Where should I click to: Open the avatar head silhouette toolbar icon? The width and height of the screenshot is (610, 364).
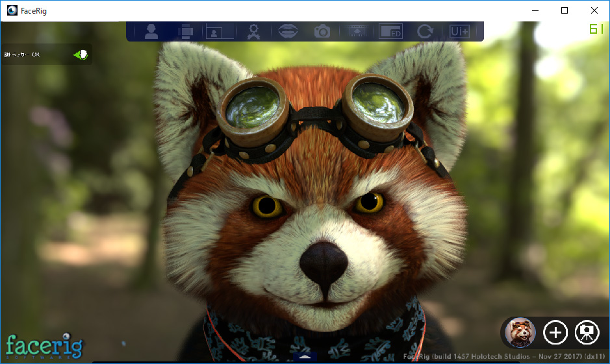[151, 31]
